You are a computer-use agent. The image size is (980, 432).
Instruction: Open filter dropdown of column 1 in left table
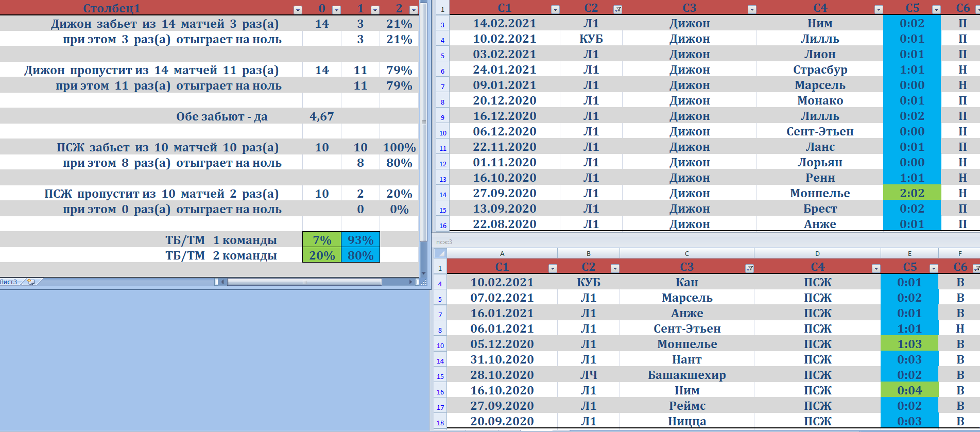point(375,10)
